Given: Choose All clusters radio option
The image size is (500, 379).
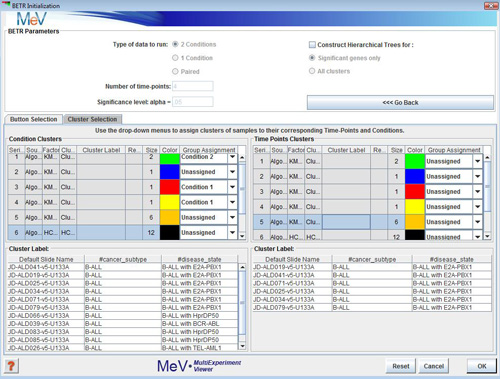Looking at the screenshot, I should click(x=312, y=71).
